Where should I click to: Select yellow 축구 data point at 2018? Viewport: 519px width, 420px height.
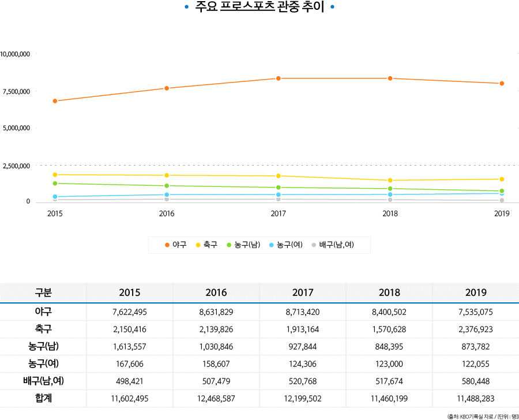(390, 181)
